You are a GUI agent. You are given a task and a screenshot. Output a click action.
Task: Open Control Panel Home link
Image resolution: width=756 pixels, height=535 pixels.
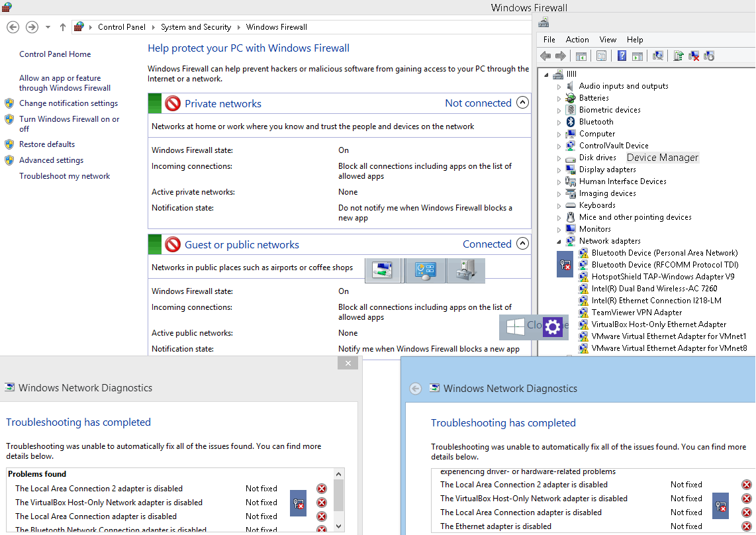coord(55,54)
